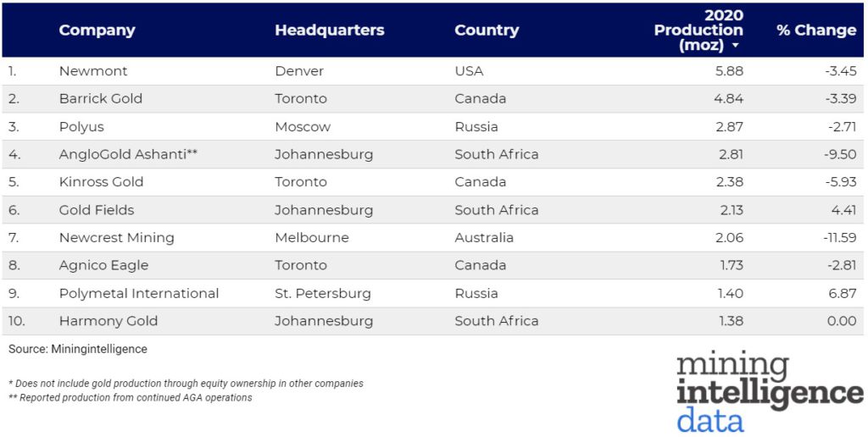Select the Newmont company cell
Viewport: 868px width, 437px height.
click(x=92, y=71)
